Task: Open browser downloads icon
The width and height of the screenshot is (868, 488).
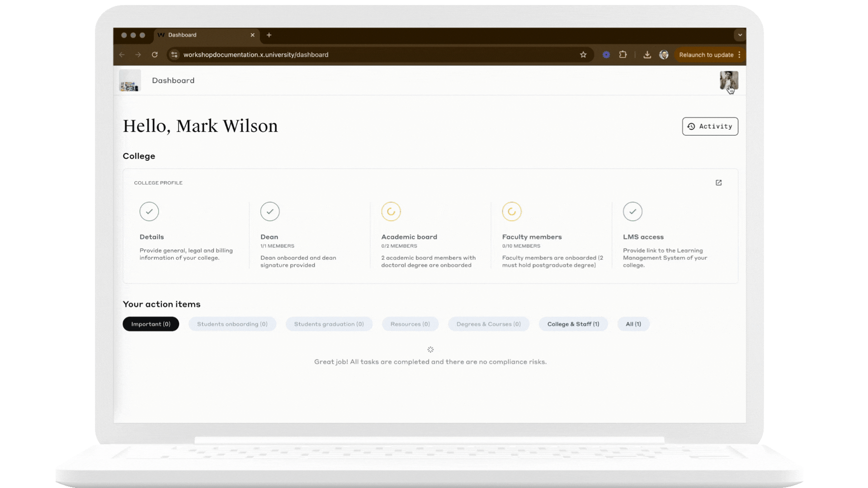Action: coord(647,55)
